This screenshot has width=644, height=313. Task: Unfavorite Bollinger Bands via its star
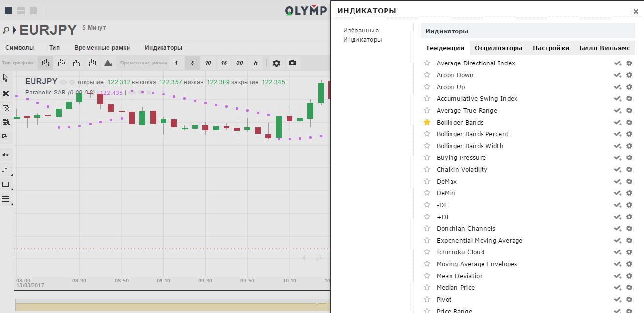point(427,122)
